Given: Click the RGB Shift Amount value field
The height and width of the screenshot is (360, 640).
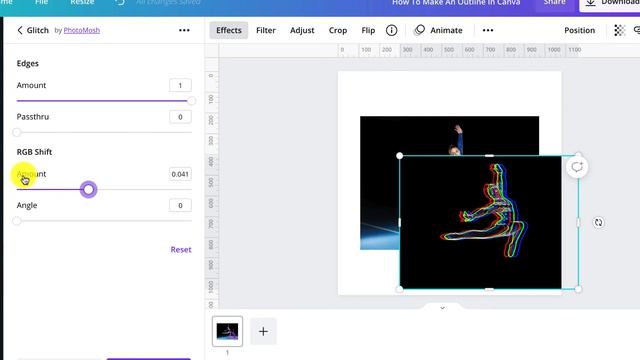Looking at the screenshot, I should 180,174.
